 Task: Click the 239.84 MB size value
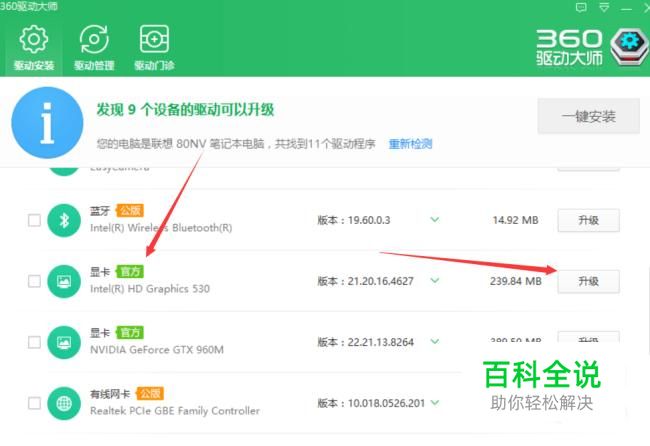[516, 281]
